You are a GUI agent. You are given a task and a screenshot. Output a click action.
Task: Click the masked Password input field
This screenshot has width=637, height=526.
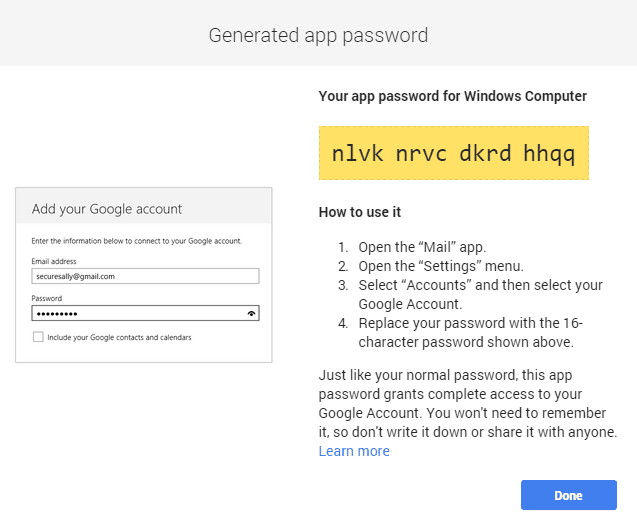135,313
